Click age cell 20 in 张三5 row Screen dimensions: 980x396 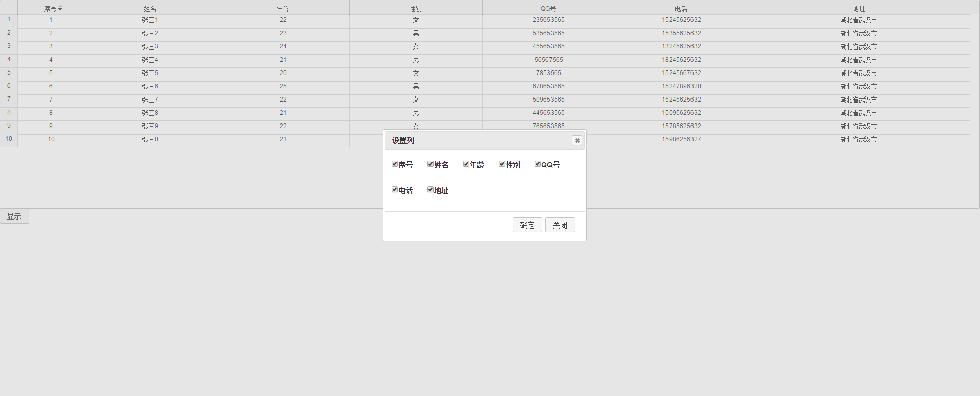[283, 73]
